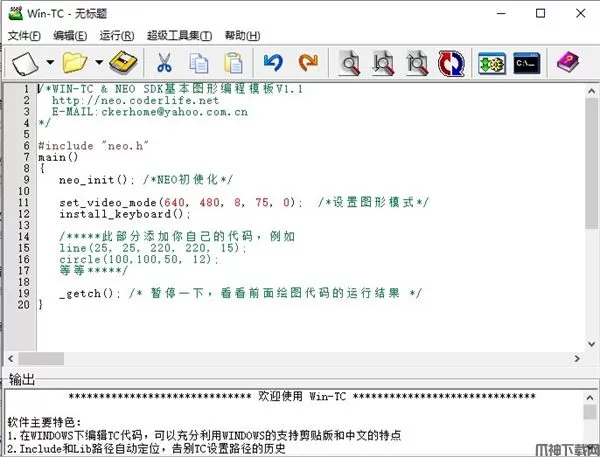
Task: Expand the new file dropdown arrow
Action: [51, 62]
